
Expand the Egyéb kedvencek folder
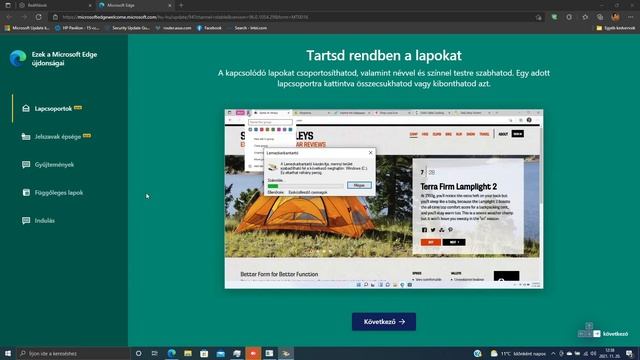point(616,28)
